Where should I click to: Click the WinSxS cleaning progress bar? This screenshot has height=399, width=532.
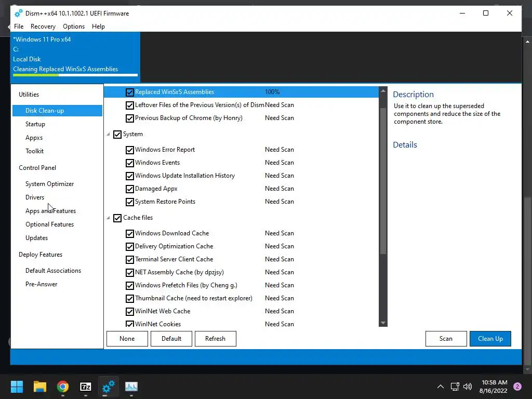[x=75, y=75]
